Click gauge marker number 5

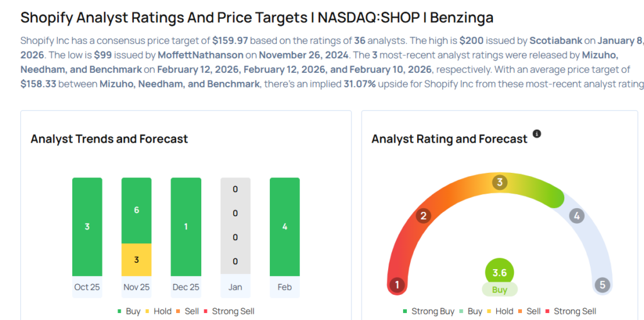[x=602, y=285]
